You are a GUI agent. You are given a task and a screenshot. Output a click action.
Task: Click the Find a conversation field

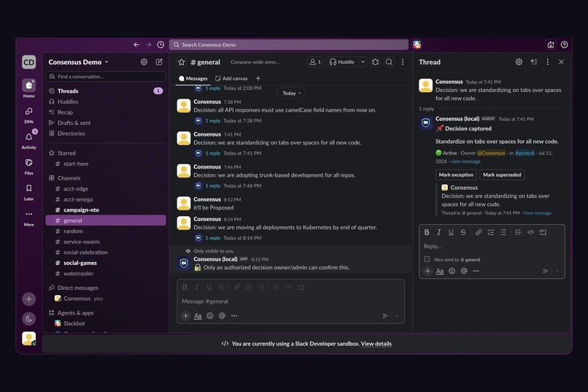[106, 77]
